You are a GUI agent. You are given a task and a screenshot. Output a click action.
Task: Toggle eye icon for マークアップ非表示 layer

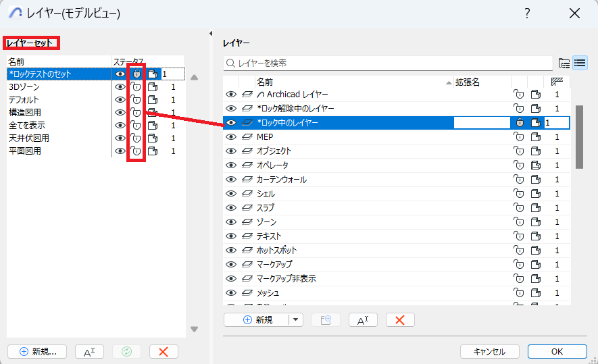tap(230, 279)
